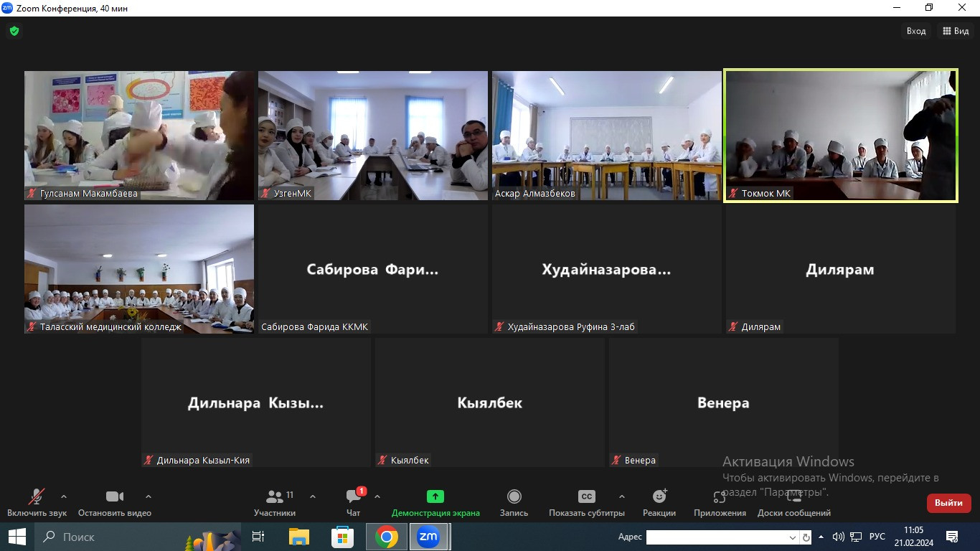Toggle Show captions (Показать субтитры)
Viewport: 980px width, 551px height.
point(586,502)
